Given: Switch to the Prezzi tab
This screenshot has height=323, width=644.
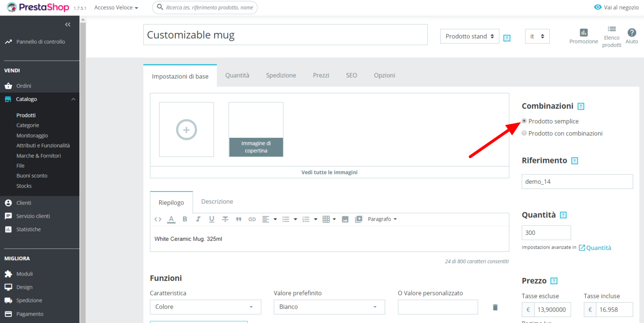Looking at the screenshot, I should click(321, 75).
